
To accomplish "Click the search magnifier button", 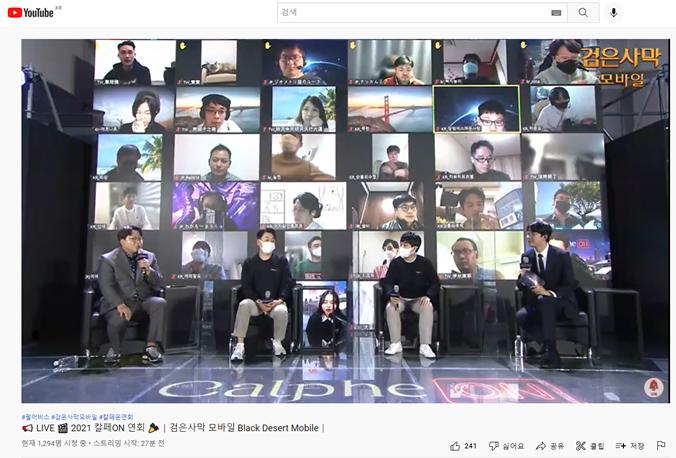I will tap(583, 13).
